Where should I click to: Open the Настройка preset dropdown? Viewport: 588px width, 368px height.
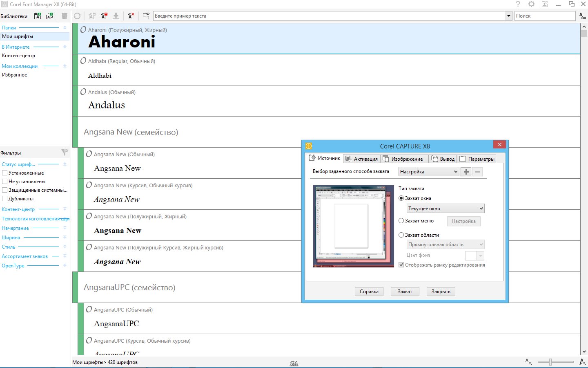[429, 172]
